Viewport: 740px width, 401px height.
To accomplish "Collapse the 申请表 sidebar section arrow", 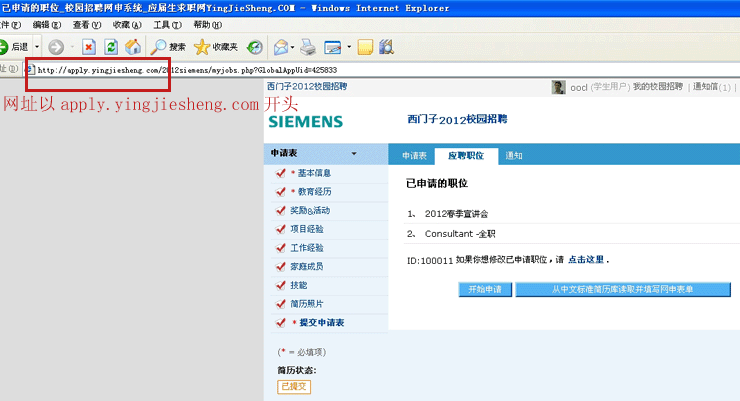I will [354, 153].
